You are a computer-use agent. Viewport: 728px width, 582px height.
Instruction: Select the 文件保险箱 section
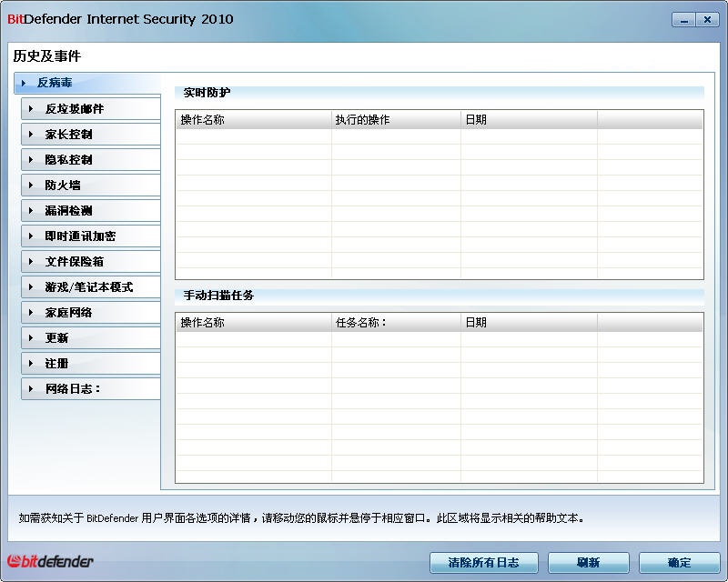(x=91, y=262)
